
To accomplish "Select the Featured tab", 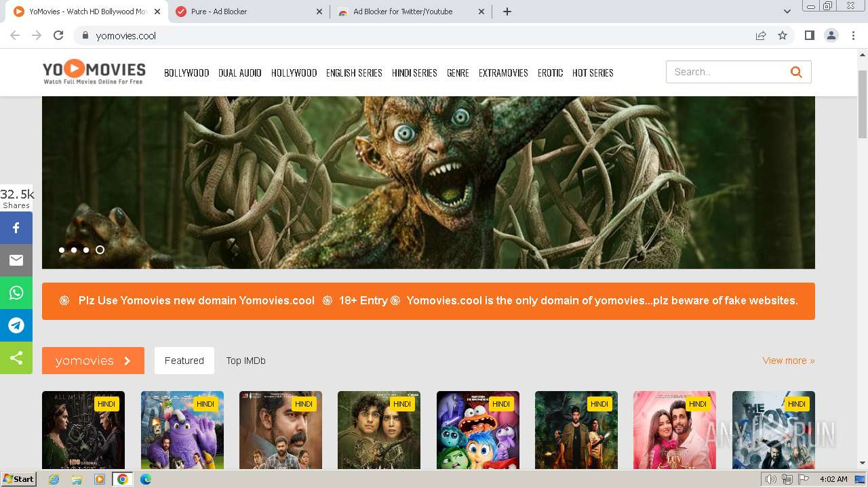I will click(x=184, y=361).
